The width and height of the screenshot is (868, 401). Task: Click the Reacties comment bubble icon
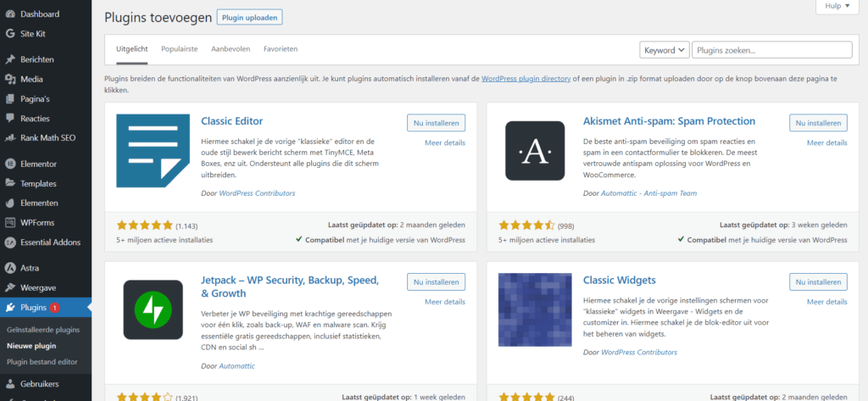coord(10,119)
